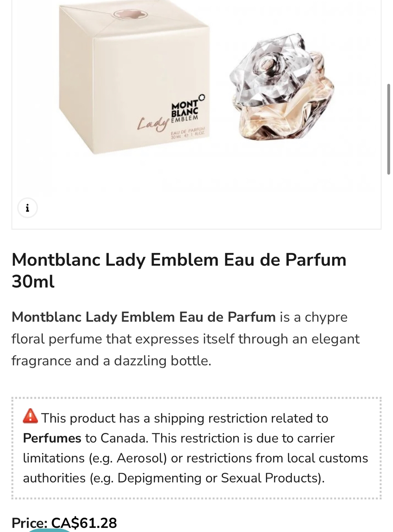Click the info icon below the product image
393x532 pixels.
(x=27, y=208)
